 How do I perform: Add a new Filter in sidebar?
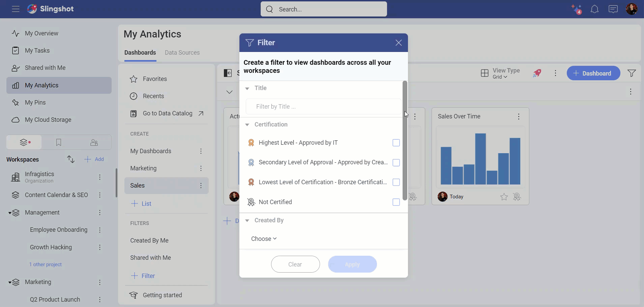(143, 276)
